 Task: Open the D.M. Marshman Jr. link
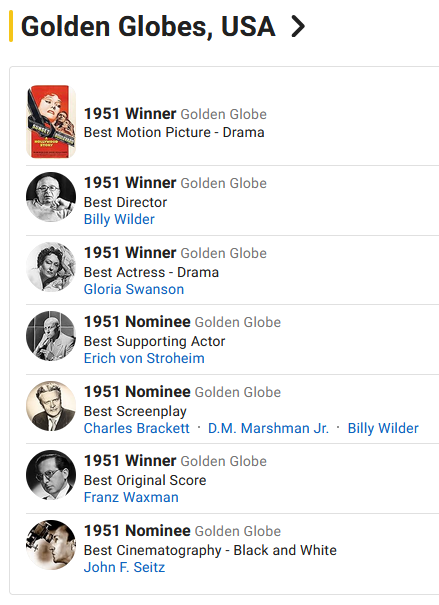pyautogui.click(x=268, y=428)
